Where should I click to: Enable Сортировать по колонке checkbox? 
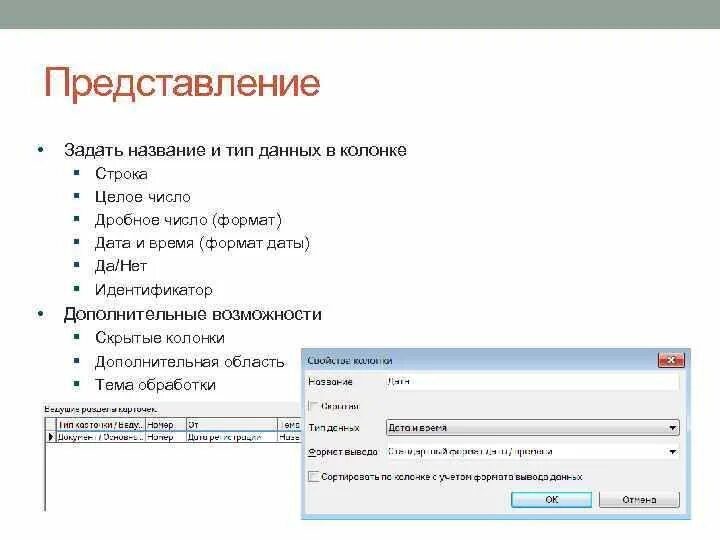pyautogui.click(x=314, y=476)
